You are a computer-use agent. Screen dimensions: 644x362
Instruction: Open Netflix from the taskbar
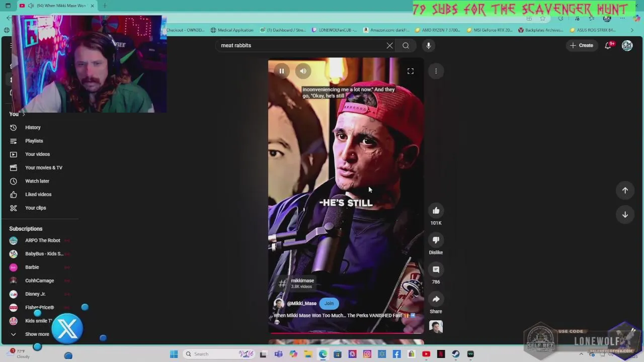(441, 354)
